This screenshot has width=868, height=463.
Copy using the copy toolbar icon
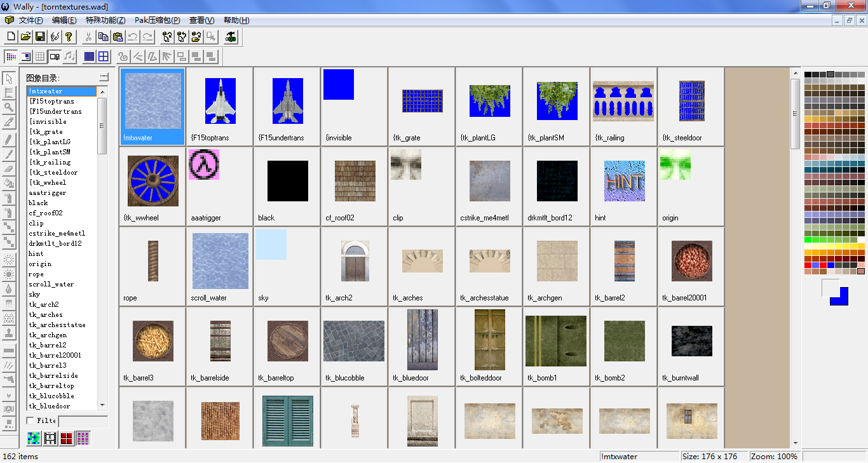103,37
